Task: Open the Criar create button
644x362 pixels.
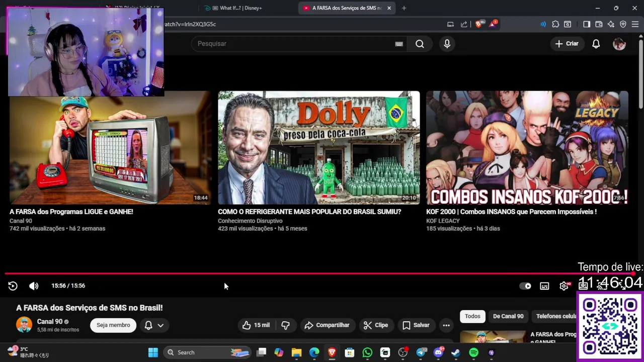Action: point(567,44)
